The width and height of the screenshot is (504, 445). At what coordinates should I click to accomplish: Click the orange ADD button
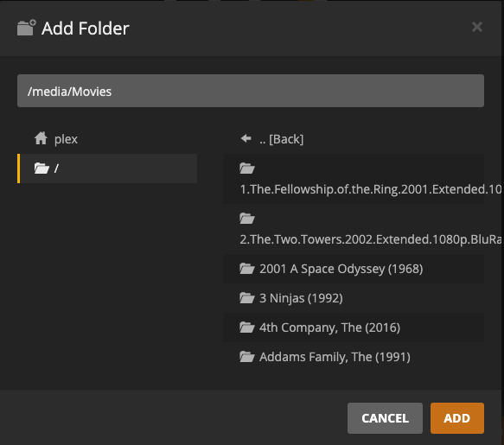click(457, 418)
